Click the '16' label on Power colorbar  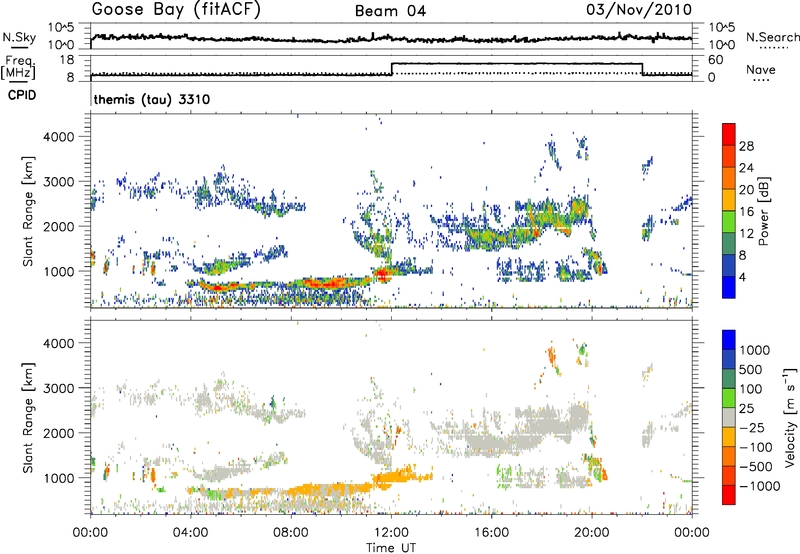746,212
